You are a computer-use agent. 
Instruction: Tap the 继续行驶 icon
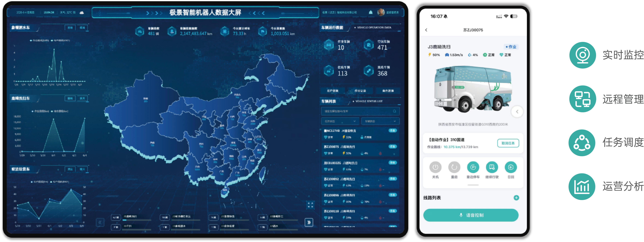tap(492, 167)
